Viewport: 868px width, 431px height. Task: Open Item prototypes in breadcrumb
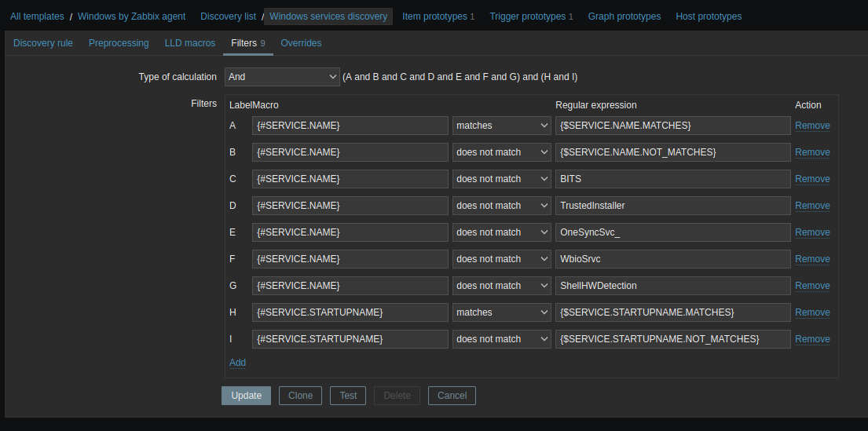click(434, 16)
